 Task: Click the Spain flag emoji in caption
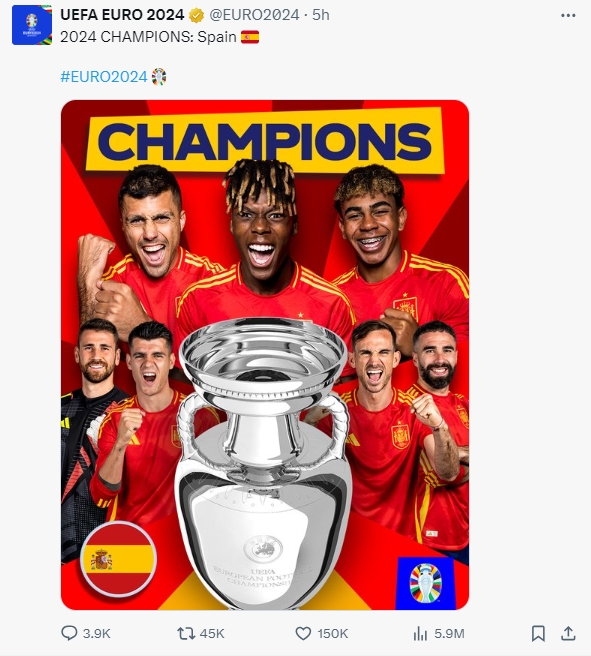click(250, 37)
